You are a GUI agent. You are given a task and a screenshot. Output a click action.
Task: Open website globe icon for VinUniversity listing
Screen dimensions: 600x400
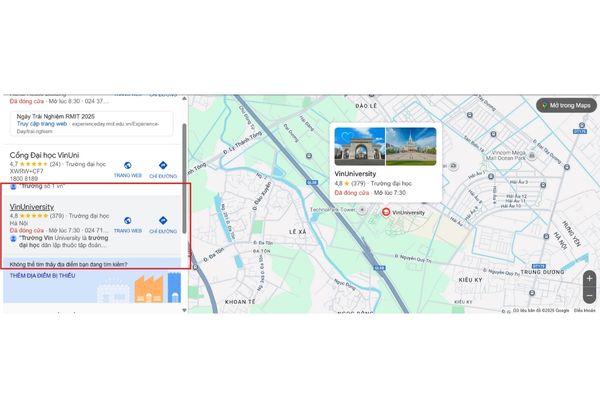click(128, 220)
